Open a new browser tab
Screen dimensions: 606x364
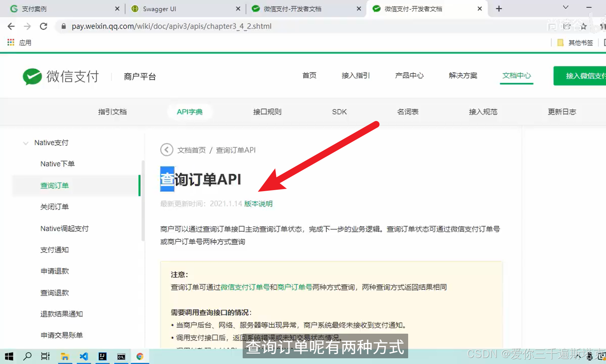tap(499, 9)
